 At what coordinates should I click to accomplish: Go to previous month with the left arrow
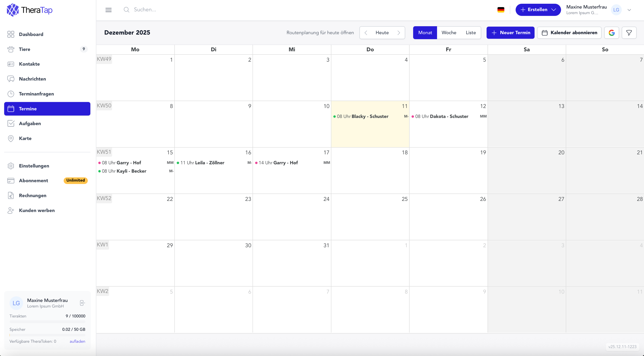click(x=366, y=33)
